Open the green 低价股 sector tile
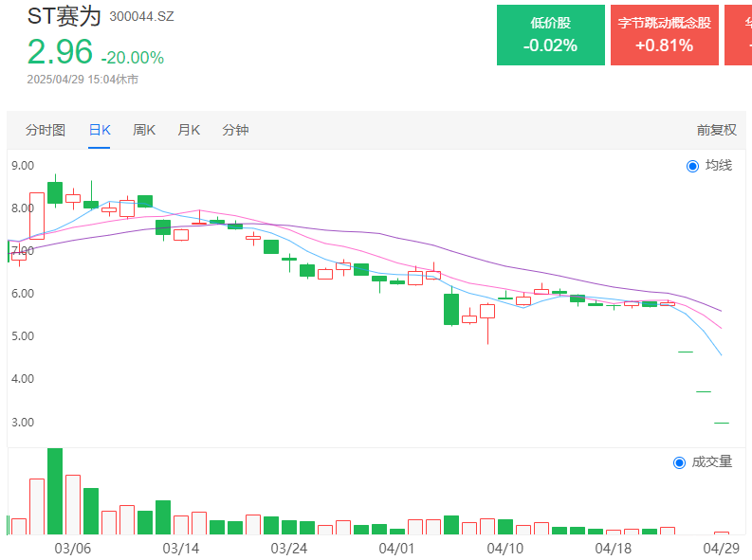752x560 pixels. tap(550, 35)
